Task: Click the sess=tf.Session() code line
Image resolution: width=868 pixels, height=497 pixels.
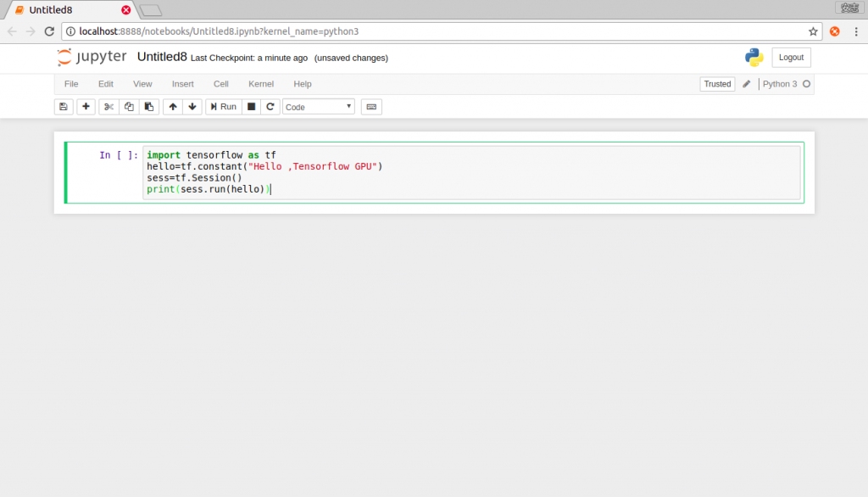Action: point(194,178)
